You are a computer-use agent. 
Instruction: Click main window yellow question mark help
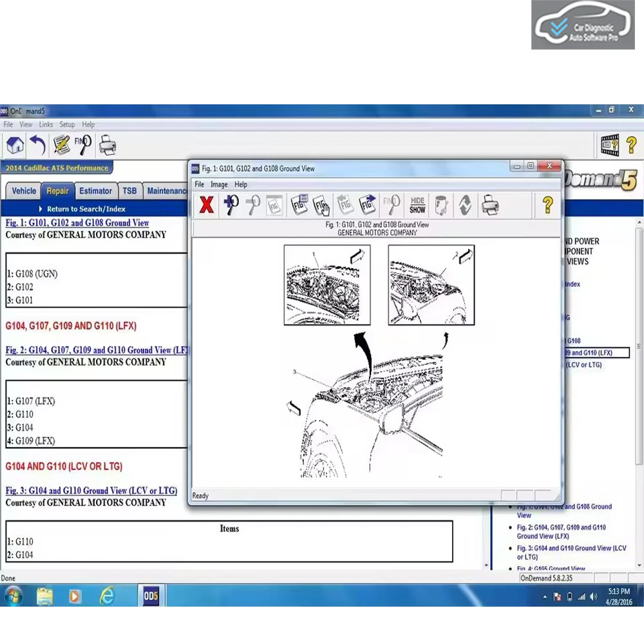pyautogui.click(x=631, y=146)
